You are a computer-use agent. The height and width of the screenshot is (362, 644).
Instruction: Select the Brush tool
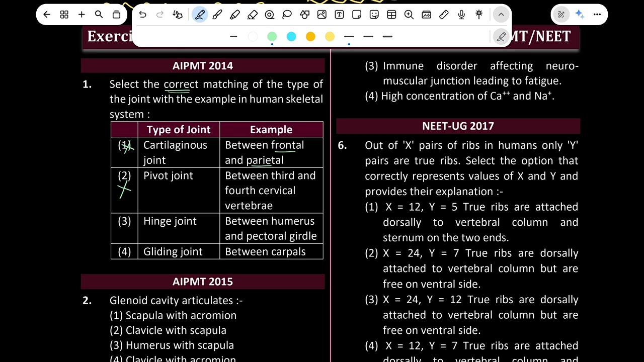[217, 15]
